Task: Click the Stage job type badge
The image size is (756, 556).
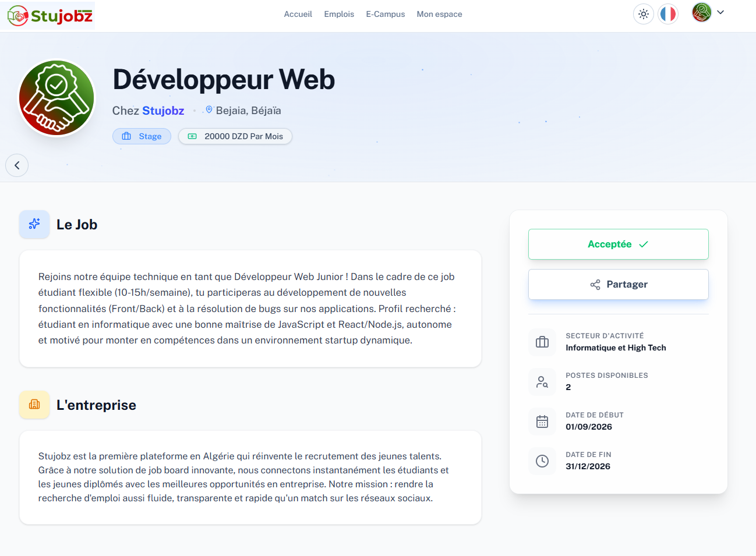Action: tap(142, 136)
